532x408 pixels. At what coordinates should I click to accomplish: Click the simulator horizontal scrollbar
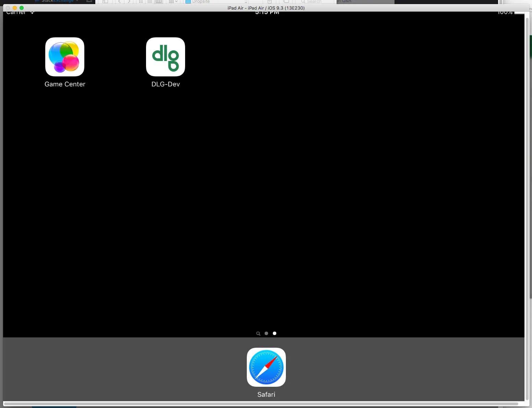[261, 404]
